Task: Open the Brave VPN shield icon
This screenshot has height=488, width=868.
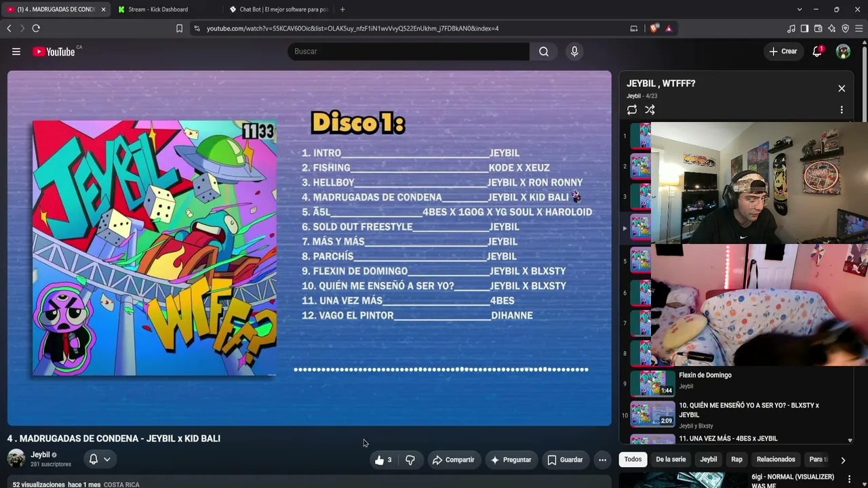Action: pyautogui.click(x=845, y=28)
